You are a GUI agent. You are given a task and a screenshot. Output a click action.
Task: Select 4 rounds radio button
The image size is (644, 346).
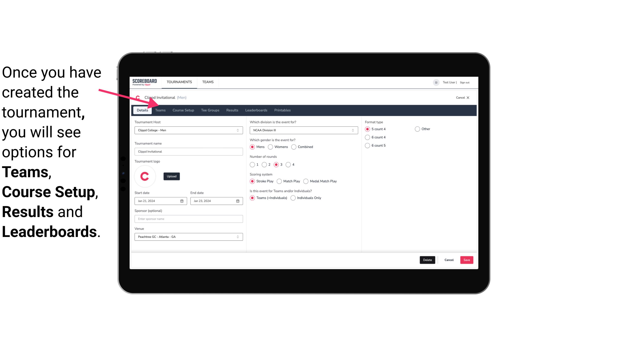(288, 164)
